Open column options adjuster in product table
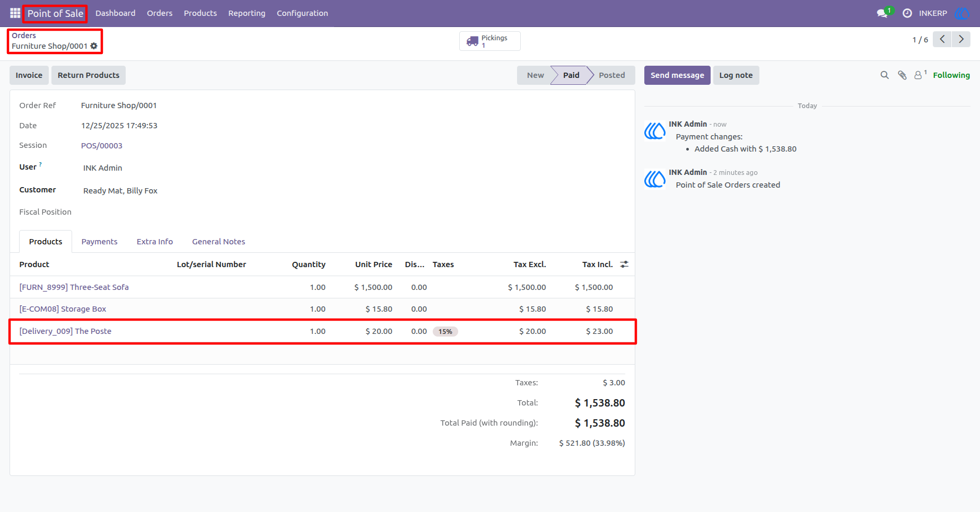The image size is (980, 512). (x=624, y=264)
